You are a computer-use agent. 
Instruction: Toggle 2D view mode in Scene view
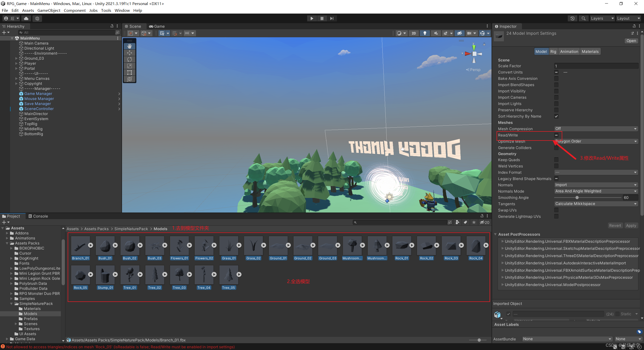(414, 33)
